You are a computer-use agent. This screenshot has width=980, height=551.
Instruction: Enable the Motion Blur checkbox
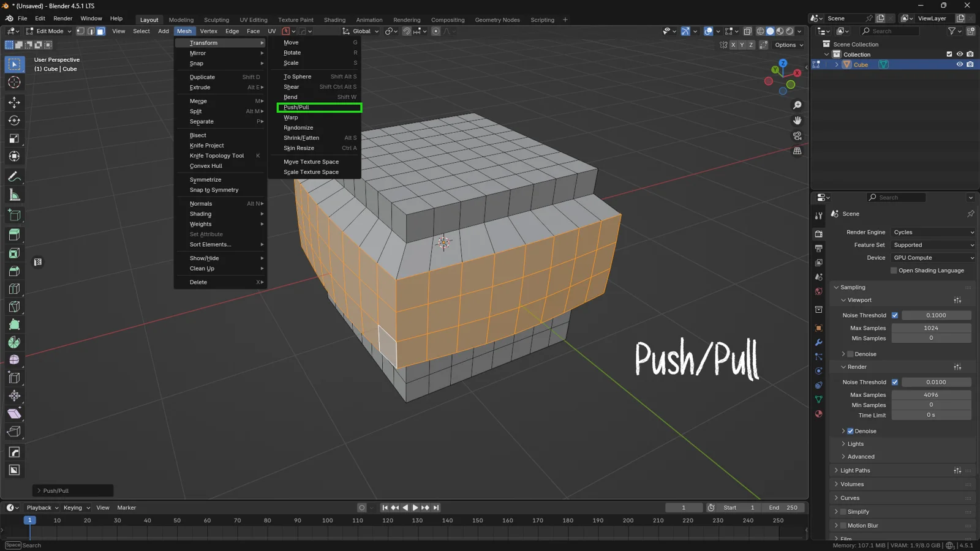point(843,525)
